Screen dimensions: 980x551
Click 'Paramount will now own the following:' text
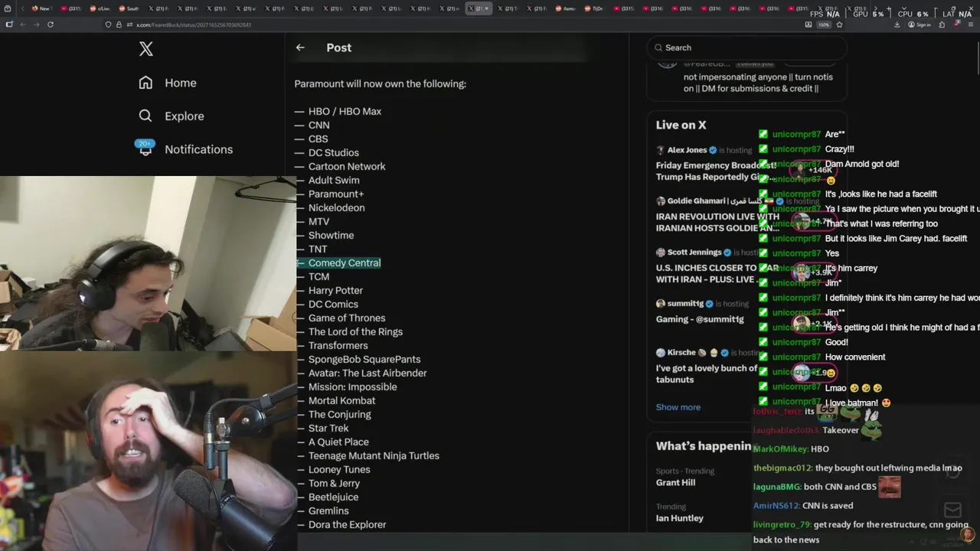[380, 83]
